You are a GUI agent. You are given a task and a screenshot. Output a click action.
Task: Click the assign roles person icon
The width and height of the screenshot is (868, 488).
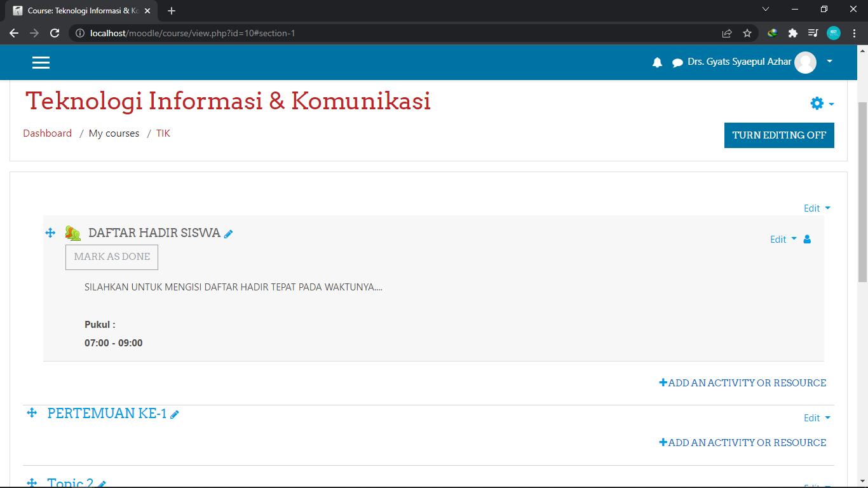807,240
